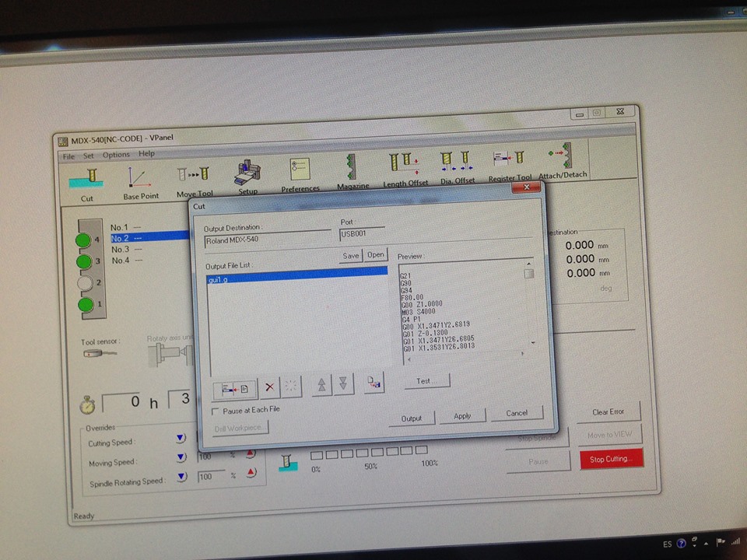The height and width of the screenshot is (560, 747).
Task: Select the Base Point tool in VPanel
Action: tap(141, 184)
